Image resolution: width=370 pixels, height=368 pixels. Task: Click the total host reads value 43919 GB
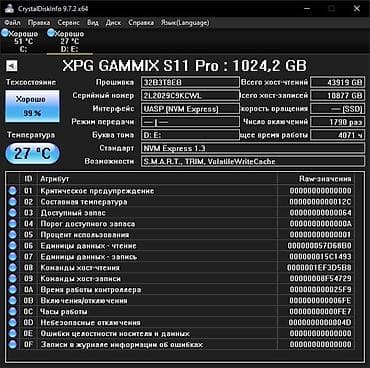[x=337, y=82]
